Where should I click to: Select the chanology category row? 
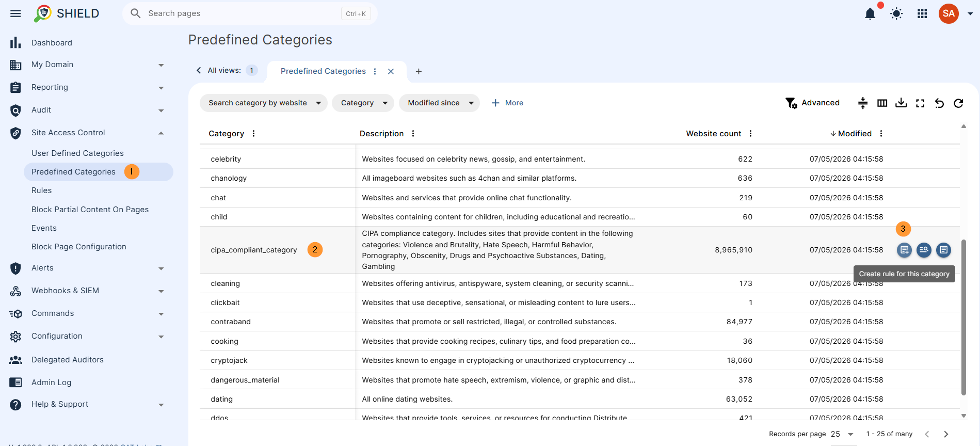[x=580, y=178]
